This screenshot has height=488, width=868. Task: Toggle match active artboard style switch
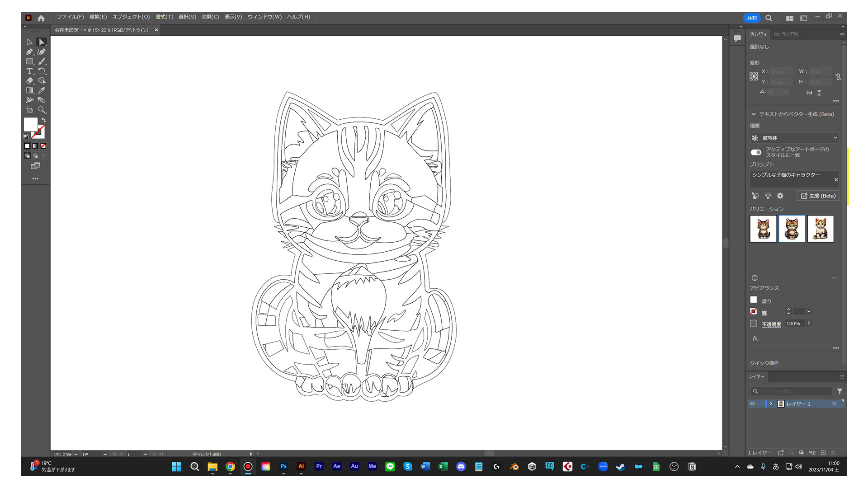point(756,152)
